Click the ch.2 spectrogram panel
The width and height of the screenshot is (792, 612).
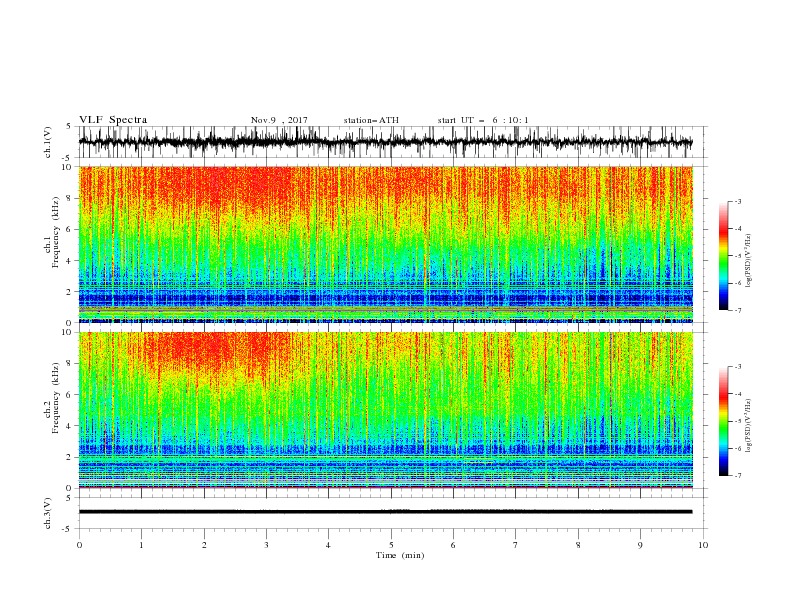point(386,410)
